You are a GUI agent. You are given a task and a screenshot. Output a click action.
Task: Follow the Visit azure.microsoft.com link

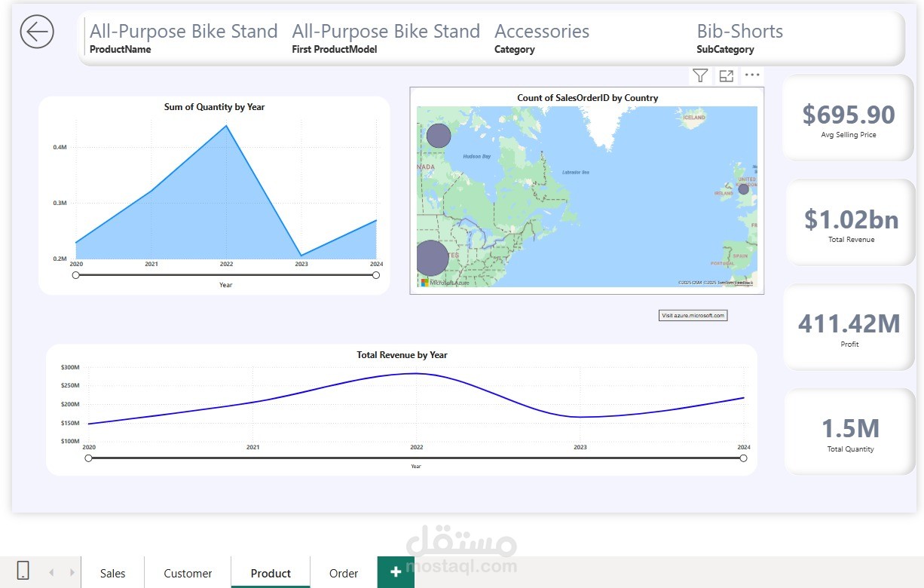pos(693,315)
